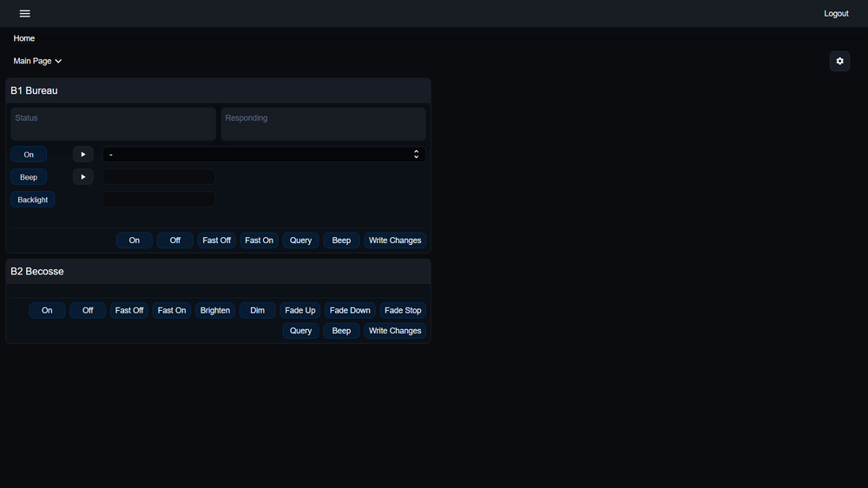
Task: Click Write Changes in B1 Bureau
Action: [x=395, y=241]
